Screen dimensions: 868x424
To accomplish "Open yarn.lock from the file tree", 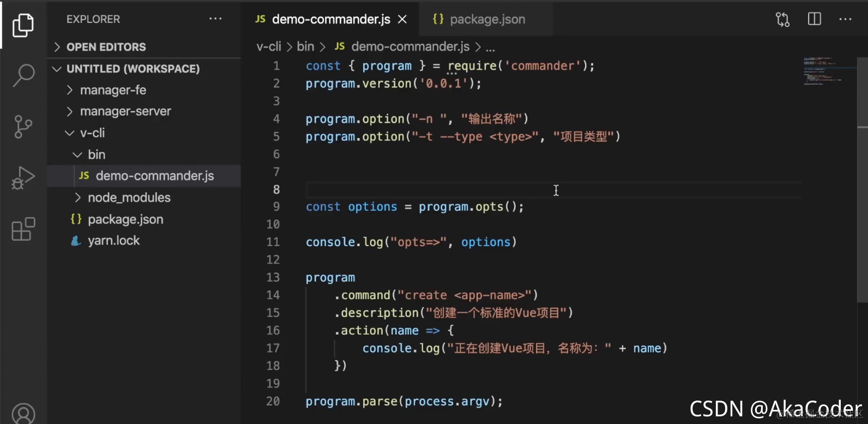I will coord(144,241).
